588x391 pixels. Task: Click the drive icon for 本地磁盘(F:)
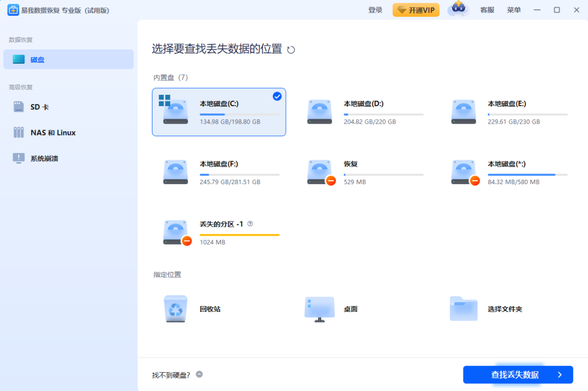point(175,172)
